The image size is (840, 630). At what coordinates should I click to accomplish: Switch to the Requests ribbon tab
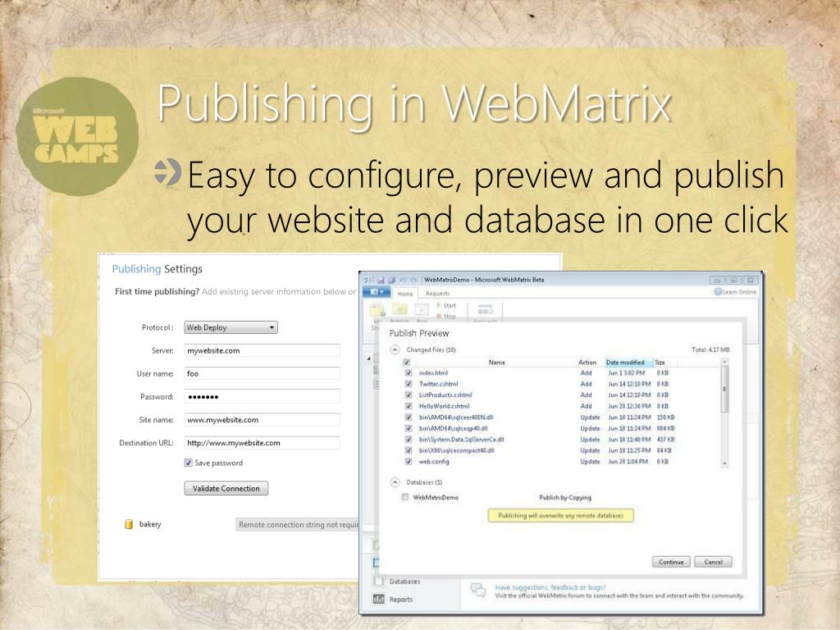(438, 294)
